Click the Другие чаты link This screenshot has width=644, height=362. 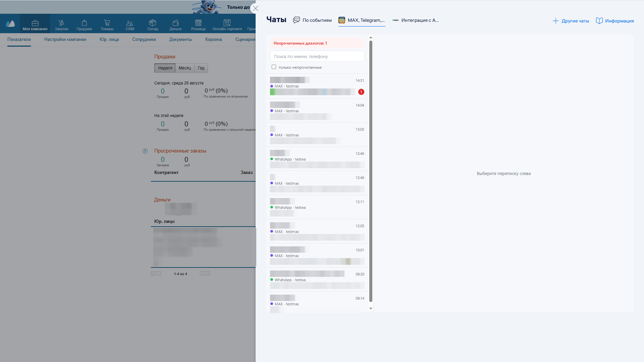[575, 21]
